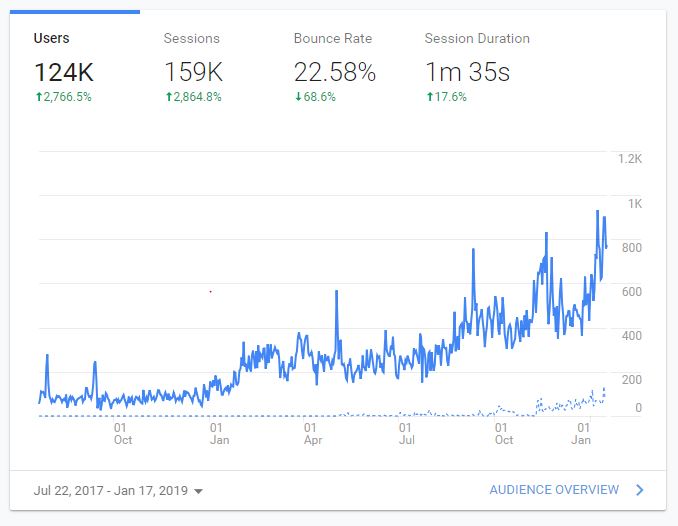The width and height of the screenshot is (678, 526).
Task: Click the 124K users value
Action: (x=64, y=72)
